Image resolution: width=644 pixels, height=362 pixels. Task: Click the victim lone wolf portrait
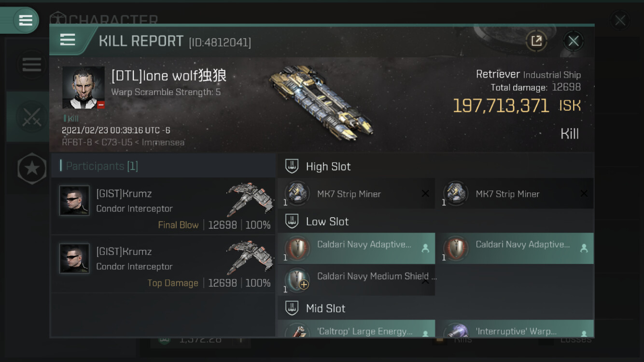pyautogui.click(x=84, y=87)
